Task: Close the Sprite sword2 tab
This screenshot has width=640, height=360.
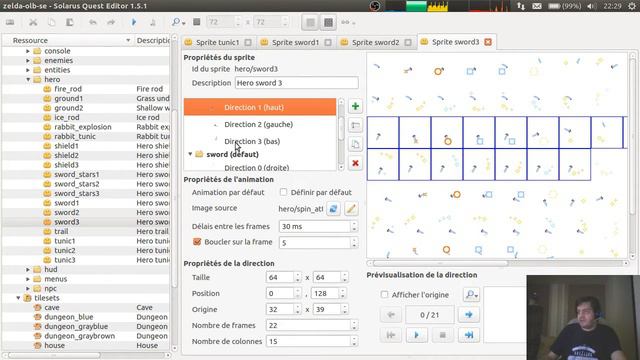Action: [408, 42]
